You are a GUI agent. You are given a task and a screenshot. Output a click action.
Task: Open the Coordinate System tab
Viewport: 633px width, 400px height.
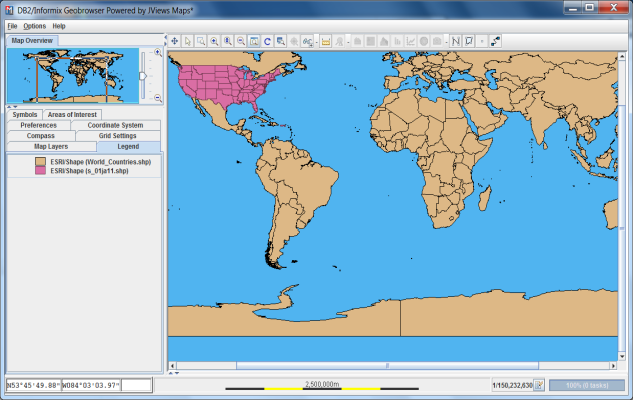[x=122, y=125]
